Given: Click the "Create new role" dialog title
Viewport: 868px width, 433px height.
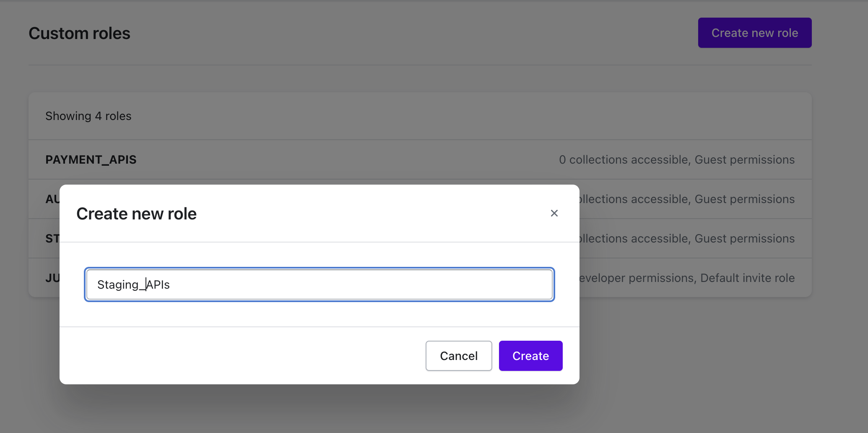Looking at the screenshot, I should coord(136,214).
